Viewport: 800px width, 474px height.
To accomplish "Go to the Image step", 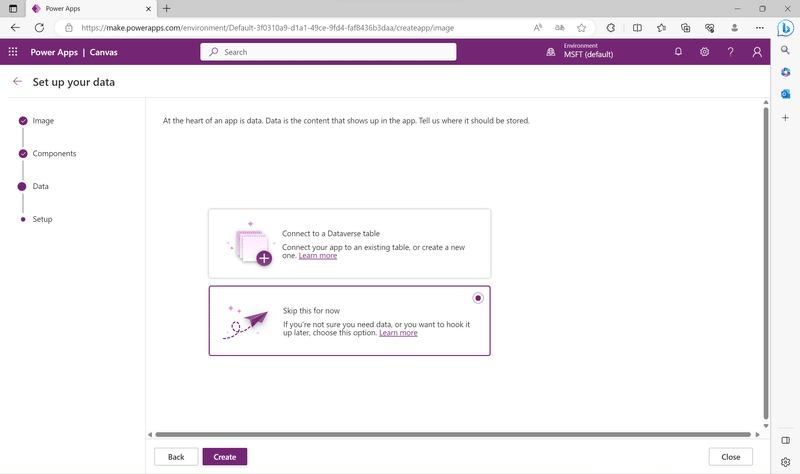I will tap(43, 121).
